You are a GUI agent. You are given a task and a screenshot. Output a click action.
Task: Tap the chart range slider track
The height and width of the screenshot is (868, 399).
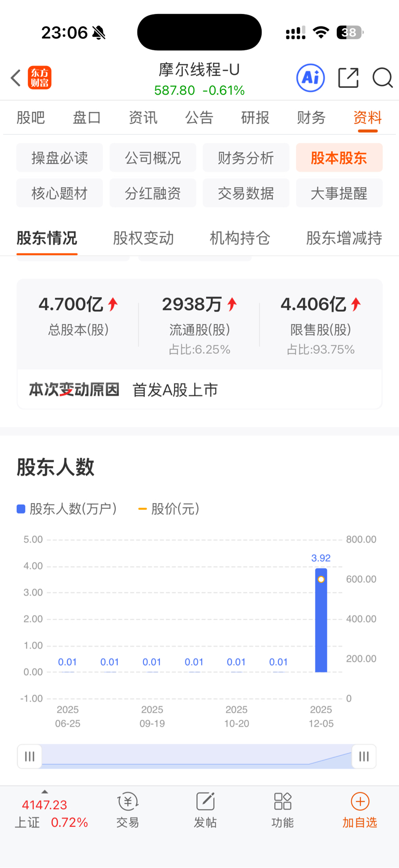click(196, 756)
